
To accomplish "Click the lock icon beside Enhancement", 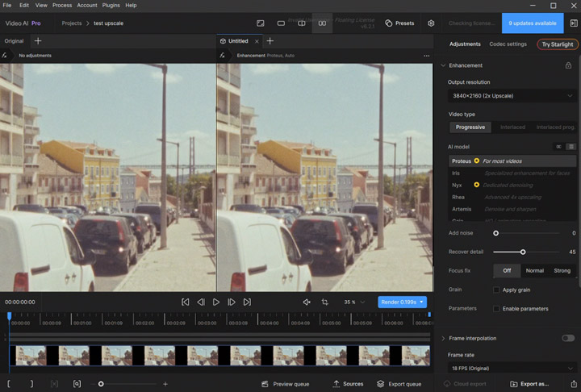I will pos(568,65).
